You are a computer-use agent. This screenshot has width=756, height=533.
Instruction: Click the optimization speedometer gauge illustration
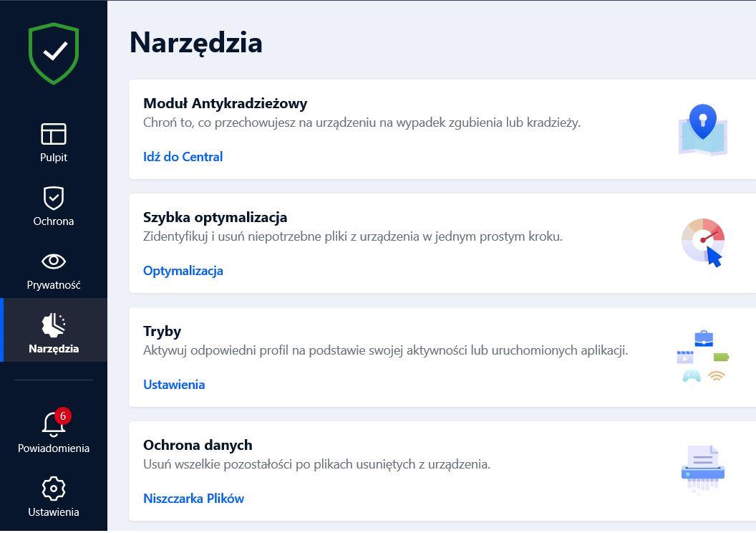[x=703, y=243]
